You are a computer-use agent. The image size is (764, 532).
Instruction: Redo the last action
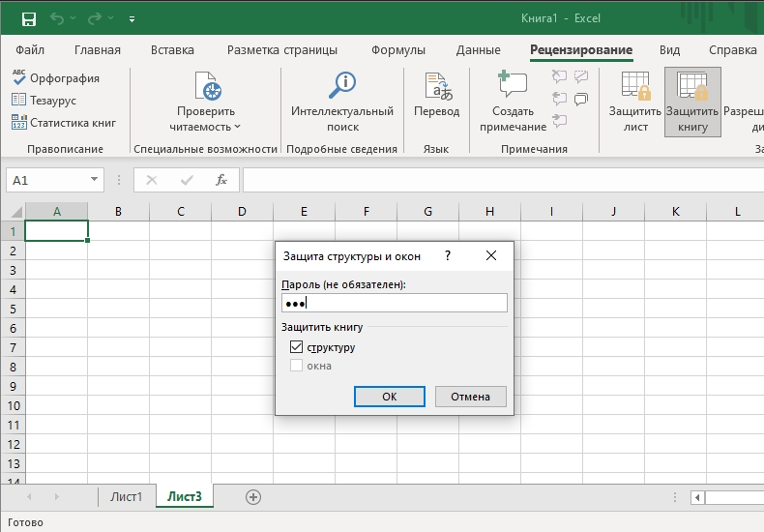point(95,18)
